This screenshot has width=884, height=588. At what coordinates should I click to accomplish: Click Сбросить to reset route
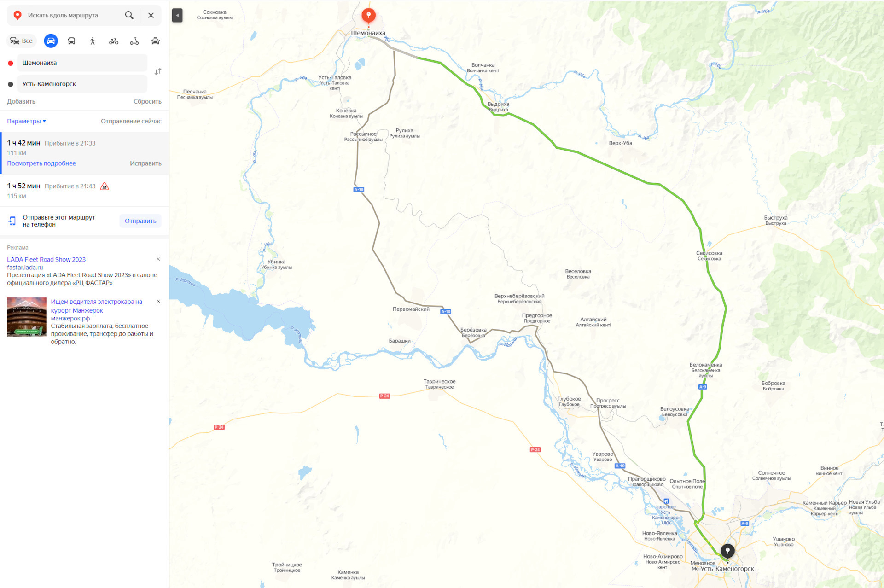click(147, 101)
